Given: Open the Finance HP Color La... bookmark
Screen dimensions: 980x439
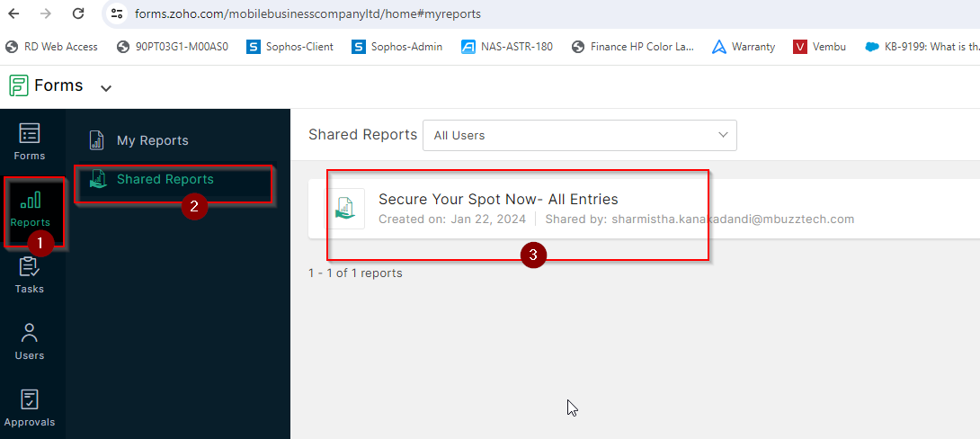Looking at the screenshot, I should point(632,46).
